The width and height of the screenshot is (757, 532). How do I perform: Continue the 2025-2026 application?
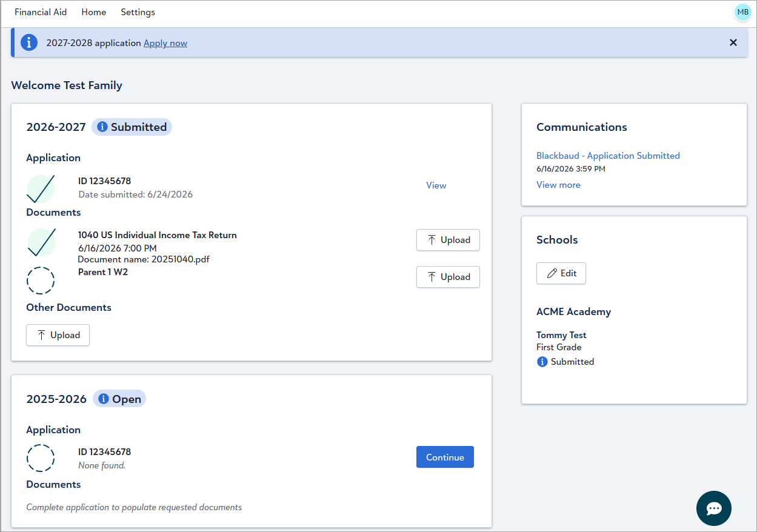[x=445, y=457]
